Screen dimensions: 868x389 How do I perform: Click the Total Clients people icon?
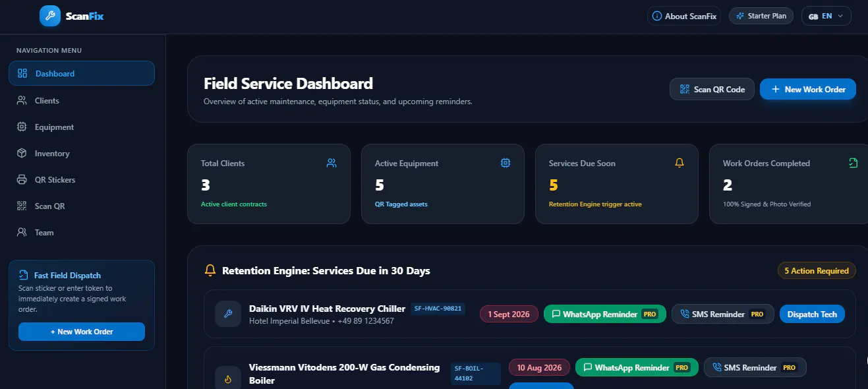pyautogui.click(x=332, y=163)
